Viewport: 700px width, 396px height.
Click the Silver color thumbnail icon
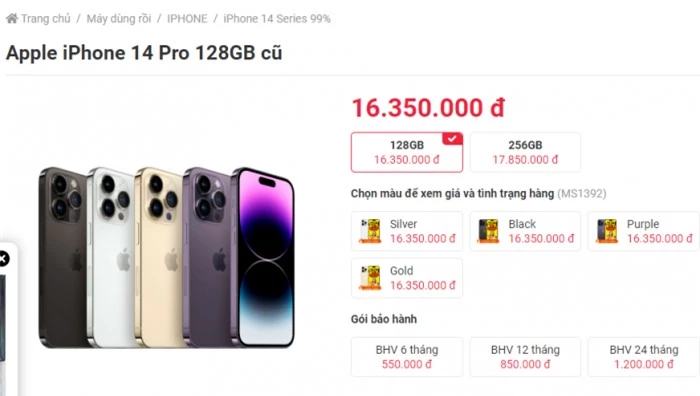(370, 231)
